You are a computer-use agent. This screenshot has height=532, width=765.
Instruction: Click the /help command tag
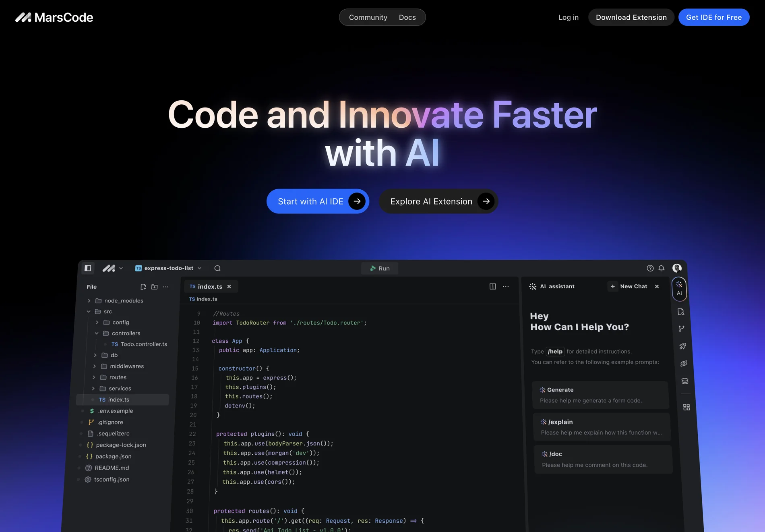555,352
